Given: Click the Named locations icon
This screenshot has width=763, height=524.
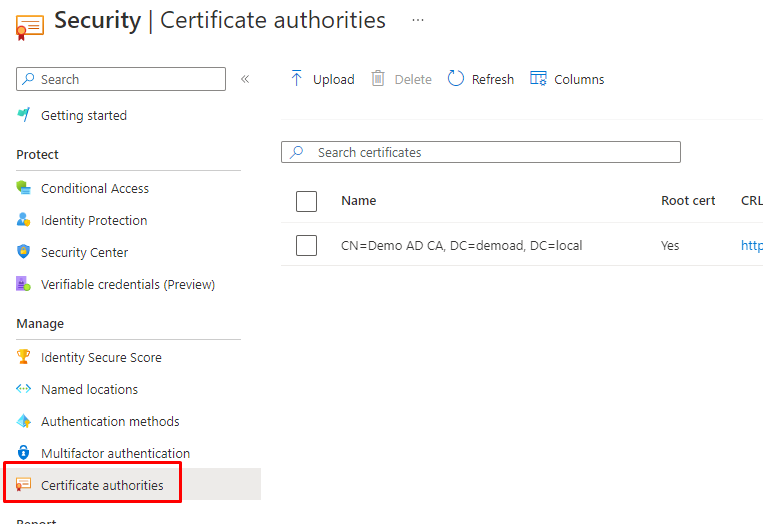Looking at the screenshot, I should coord(24,389).
